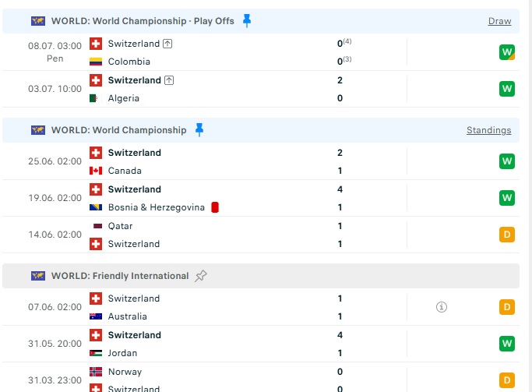This screenshot has width=532, height=392.
Task: Click the W result badge for Switzerland–Algeria
Action: pyautogui.click(x=507, y=89)
